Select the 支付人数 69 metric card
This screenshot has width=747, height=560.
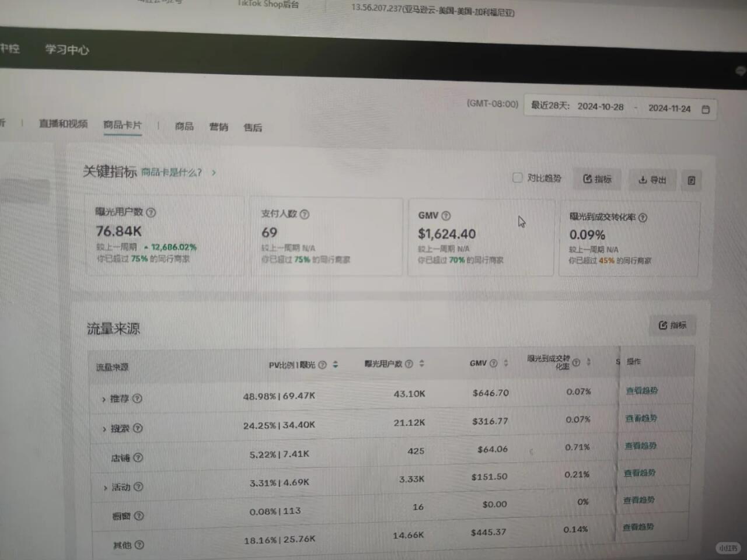326,236
